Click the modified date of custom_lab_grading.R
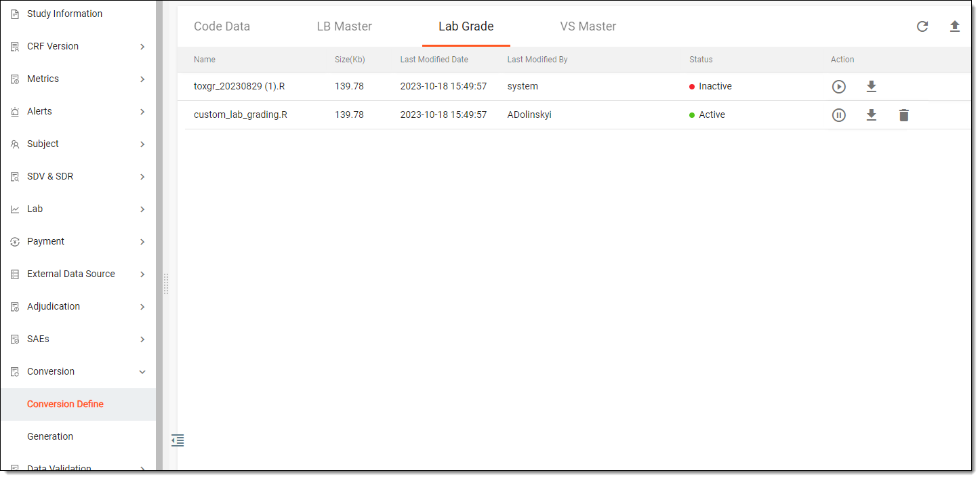The width and height of the screenshot is (980, 479). (x=443, y=115)
